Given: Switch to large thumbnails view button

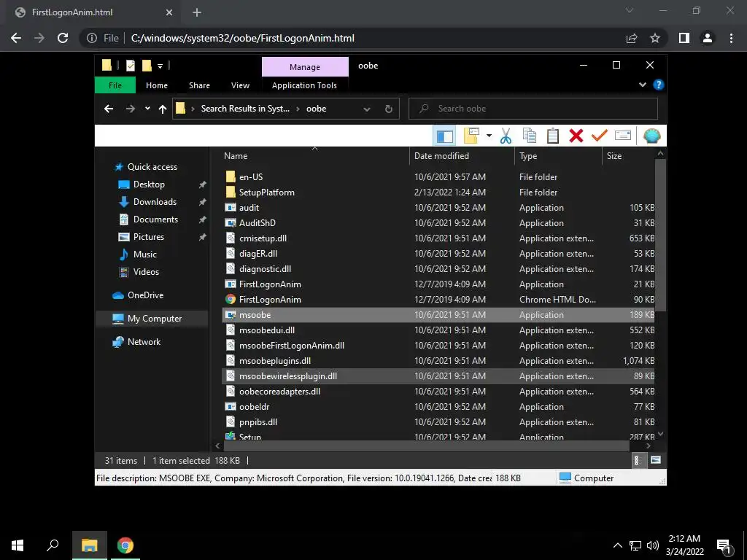Looking at the screenshot, I should (x=656, y=460).
